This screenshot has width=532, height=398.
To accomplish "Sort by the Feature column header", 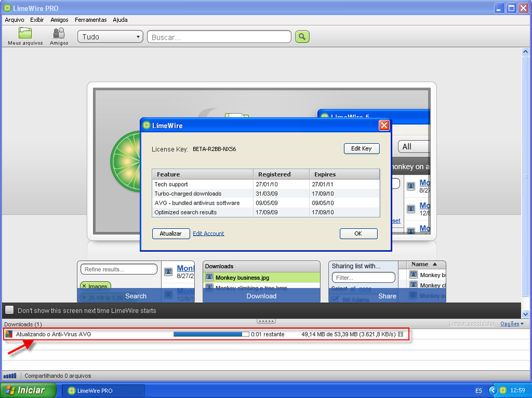I will click(202, 174).
